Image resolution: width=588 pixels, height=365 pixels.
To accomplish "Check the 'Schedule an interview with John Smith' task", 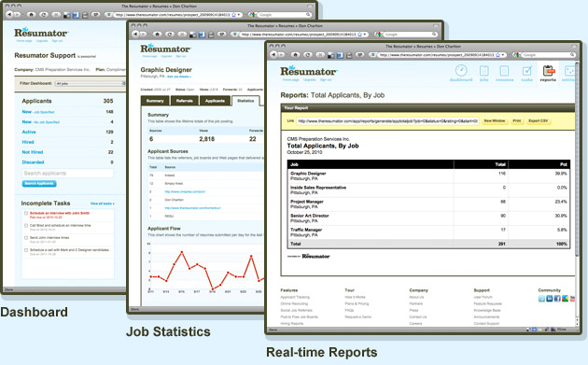I will pos(26,214).
